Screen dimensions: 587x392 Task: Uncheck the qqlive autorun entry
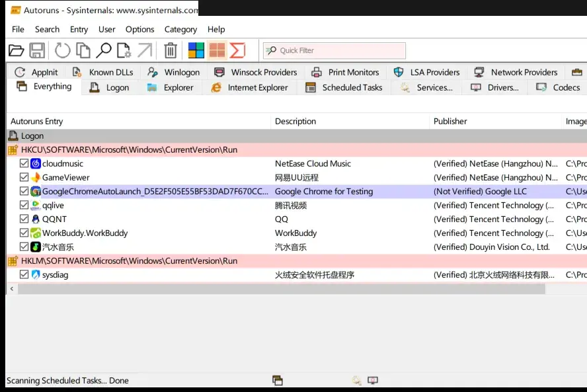[x=24, y=205]
